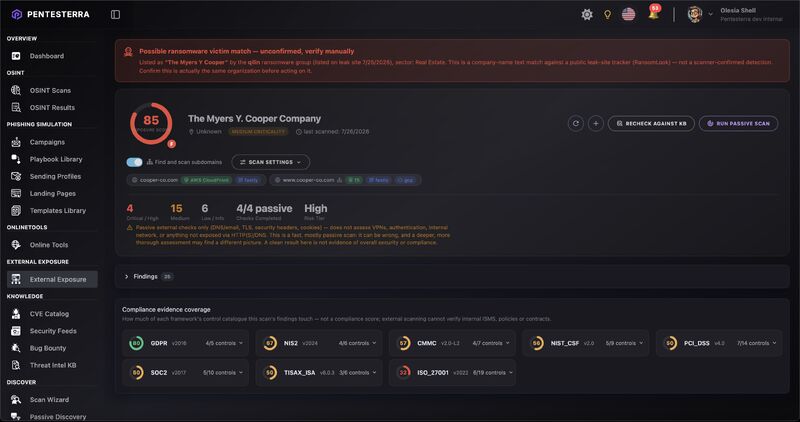Click the 4/4 passive checks completed stat
The width and height of the screenshot is (800, 422).
[264, 212]
